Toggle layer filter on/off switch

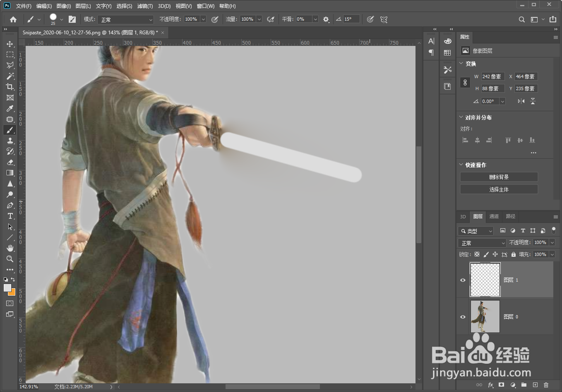[554, 230]
